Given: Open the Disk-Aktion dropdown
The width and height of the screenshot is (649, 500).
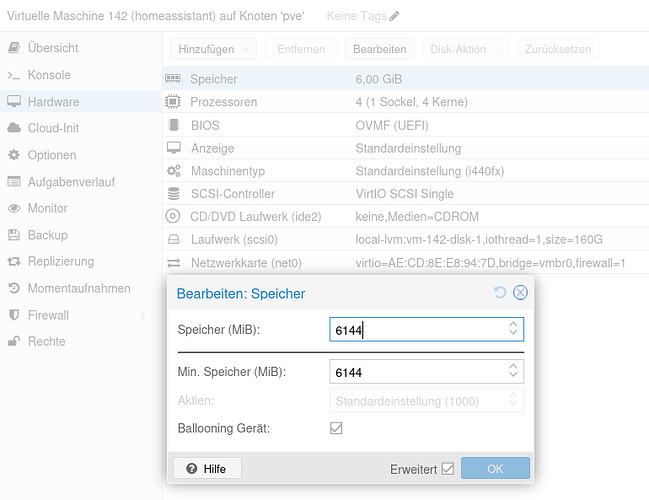Looking at the screenshot, I should (465, 49).
